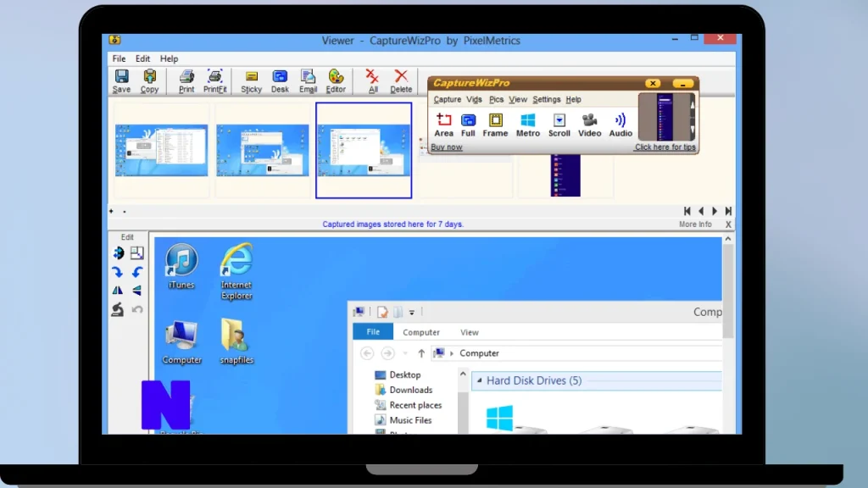Screen dimensions: 868x488
Task: Select the purple tall capture thumbnail
Action: pyautogui.click(x=565, y=175)
